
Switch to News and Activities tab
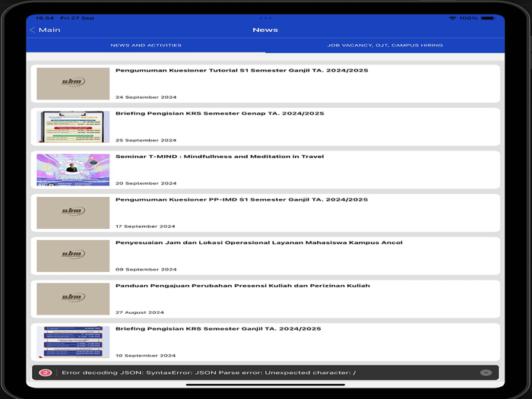coord(146,45)
